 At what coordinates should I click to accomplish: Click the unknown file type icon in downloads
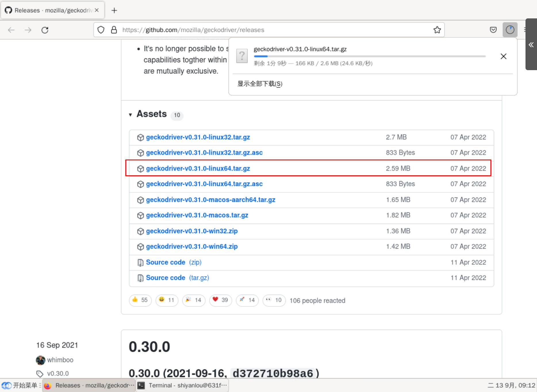pos(242,56)
